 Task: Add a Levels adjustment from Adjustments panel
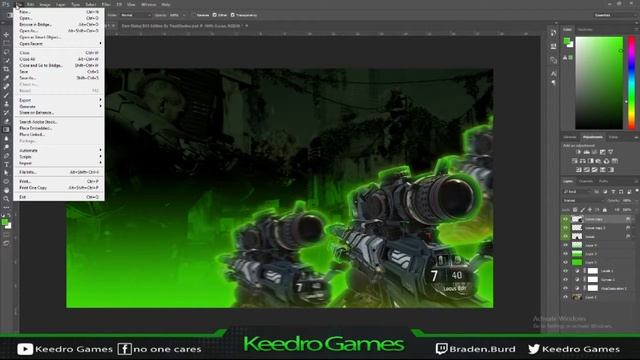point(587,152)
